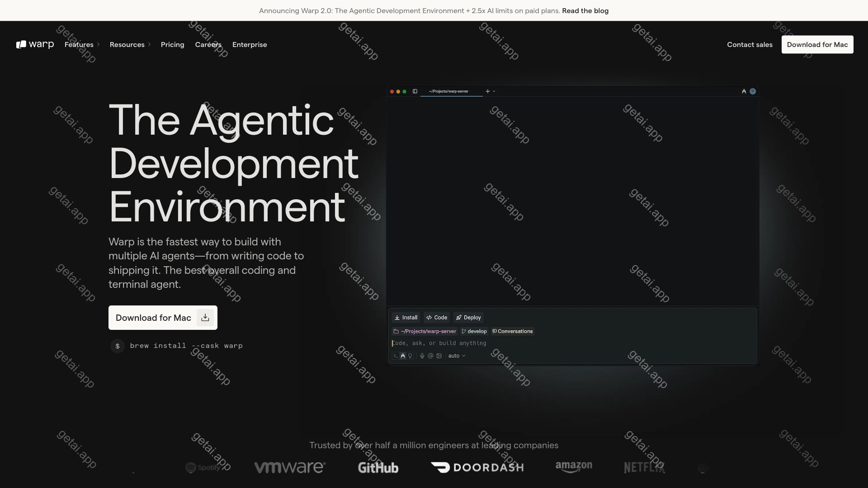The height and width of the screenshot is (488, 868).
Task: Open the Enterprise page
Action: tap(250, 44)
